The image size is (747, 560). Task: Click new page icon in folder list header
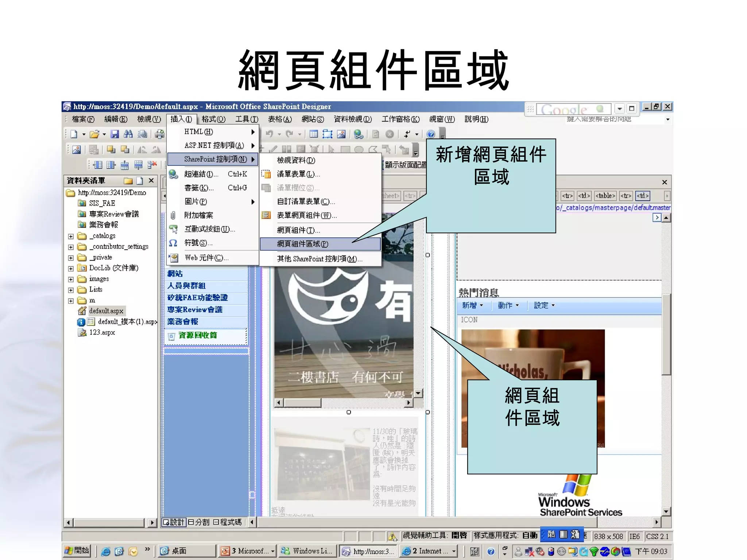(140, 181)
